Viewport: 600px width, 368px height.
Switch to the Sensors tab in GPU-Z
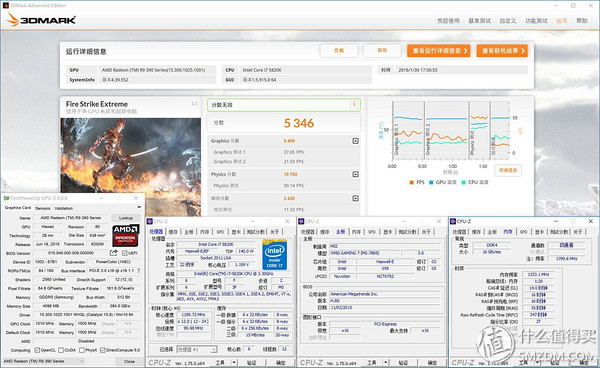coord(43,208)
